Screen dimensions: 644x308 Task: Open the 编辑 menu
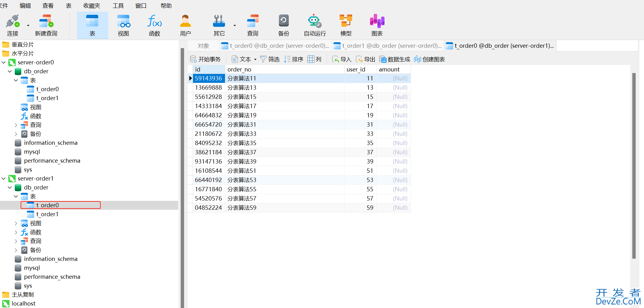pyautogui.click(x=25, y=6)
